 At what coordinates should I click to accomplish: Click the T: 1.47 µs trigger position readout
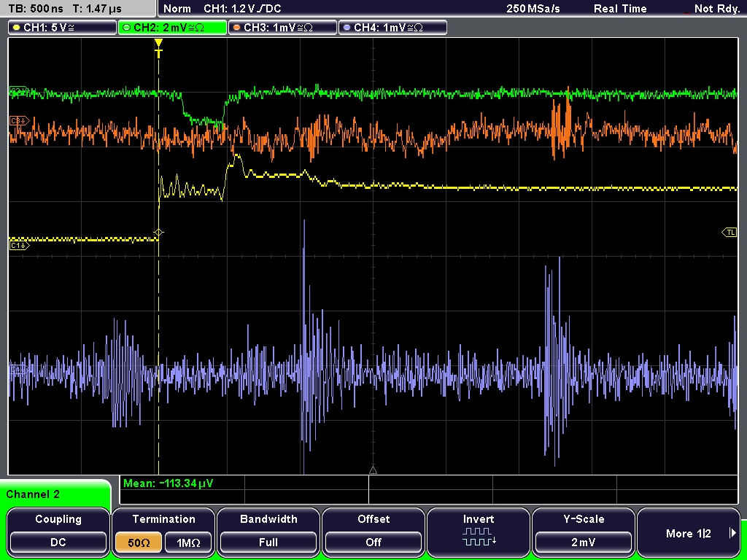pos(97,9)
